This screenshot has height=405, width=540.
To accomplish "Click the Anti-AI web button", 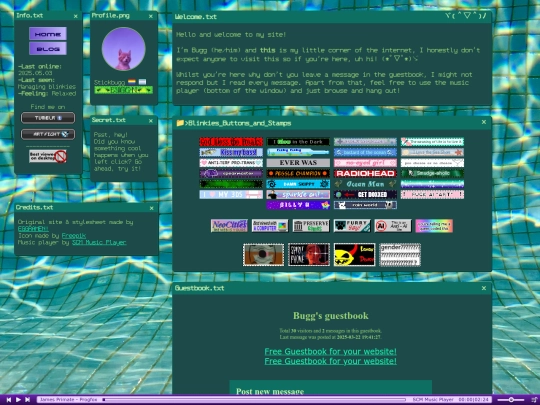I will pyautogui.click(x=393, y=226).
